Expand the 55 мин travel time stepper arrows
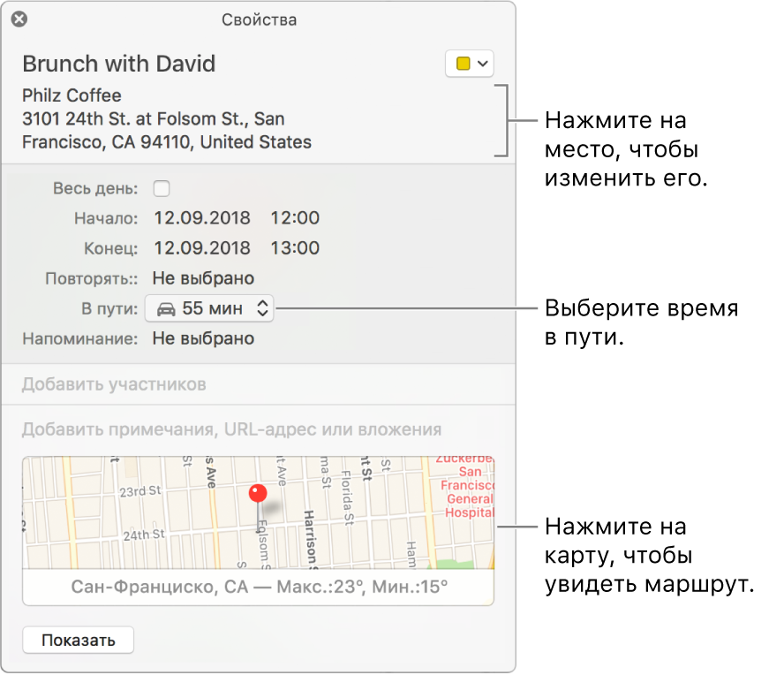 [261, 308]
